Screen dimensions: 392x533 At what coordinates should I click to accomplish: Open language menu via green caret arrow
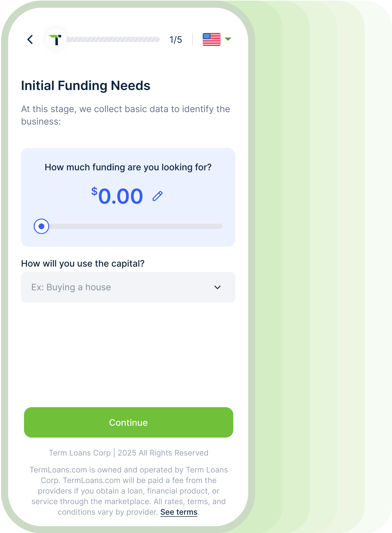point(228,39)
